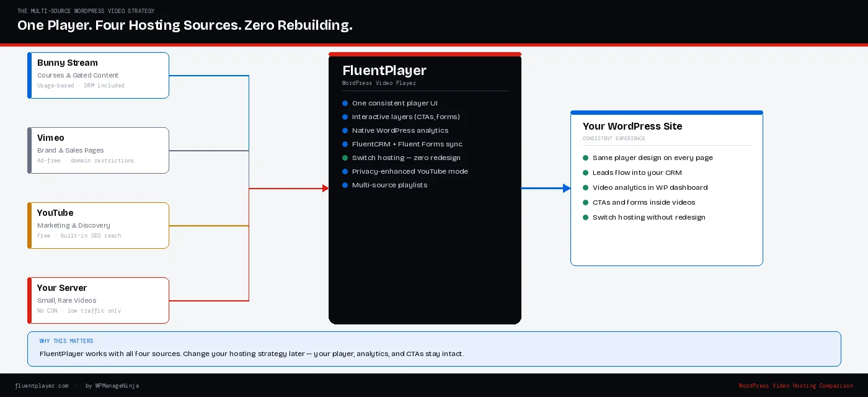868x397 pixels.
Task: Click the blue dot beside One consistent player UI
Action: (345, 103)
